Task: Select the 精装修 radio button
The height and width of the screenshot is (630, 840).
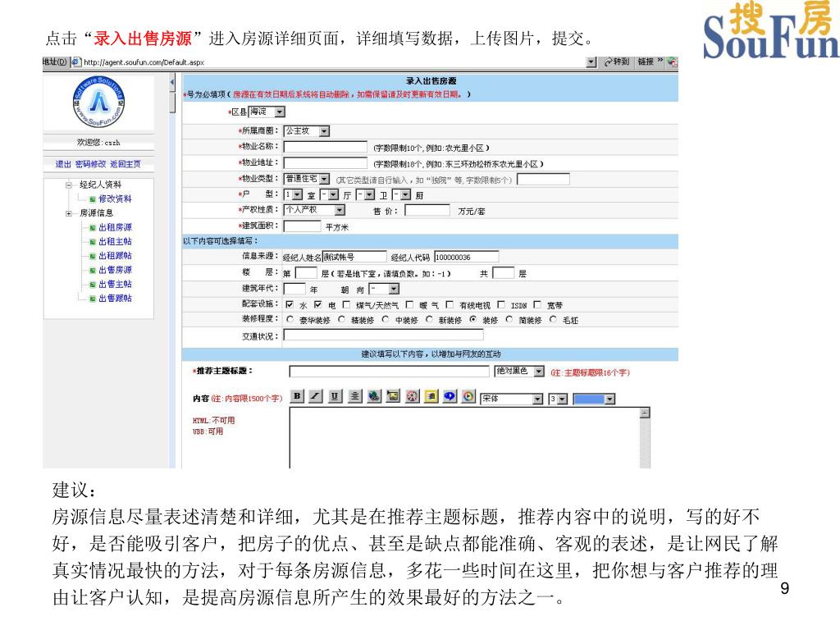Action: [x=342, y=319]
